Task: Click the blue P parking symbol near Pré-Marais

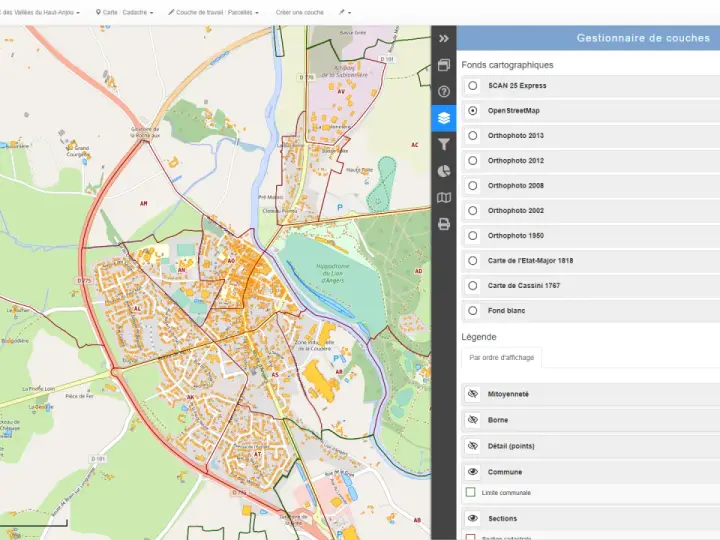Action: point(339,208)
